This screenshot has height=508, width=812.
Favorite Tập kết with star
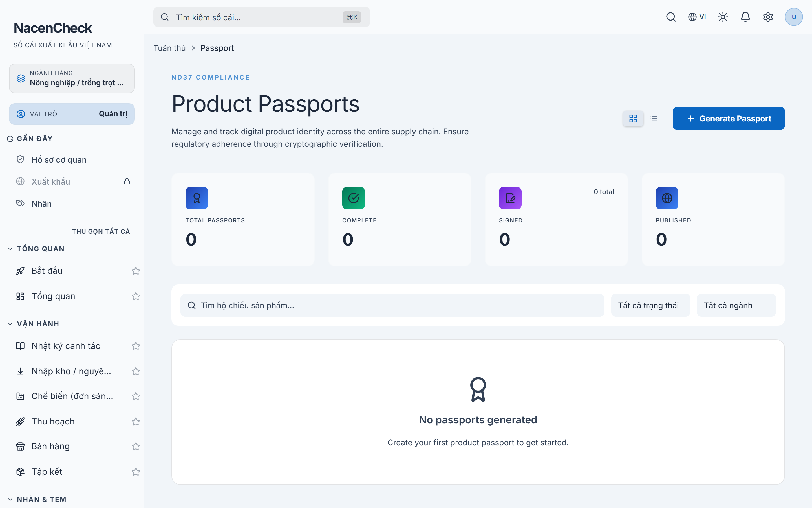[136, 472]
